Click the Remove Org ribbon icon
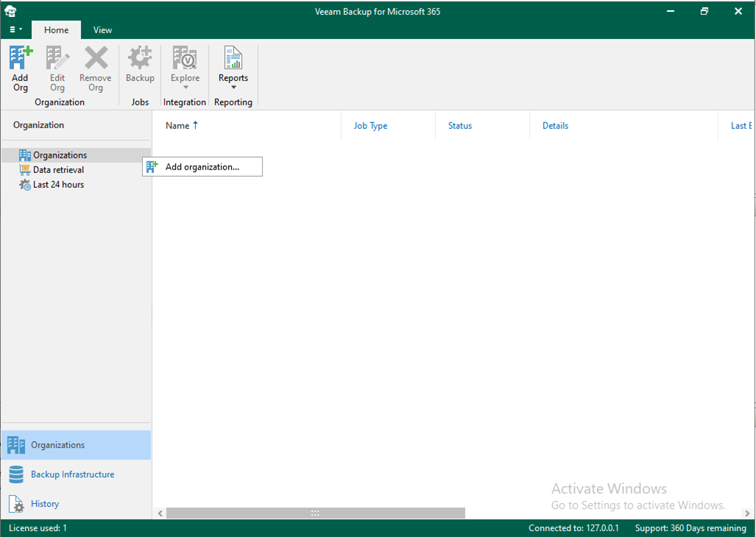 click(96, 58)
